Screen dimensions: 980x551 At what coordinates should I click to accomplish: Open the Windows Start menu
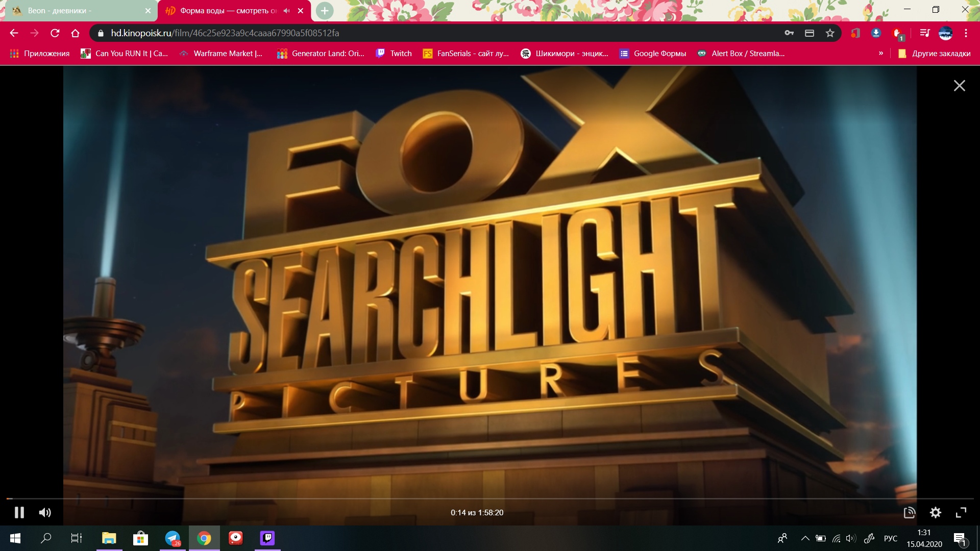pos(15,538)
